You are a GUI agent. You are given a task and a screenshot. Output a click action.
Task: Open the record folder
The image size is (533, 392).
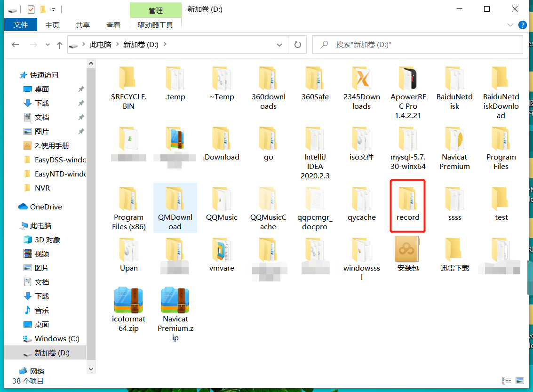point(408,204)
